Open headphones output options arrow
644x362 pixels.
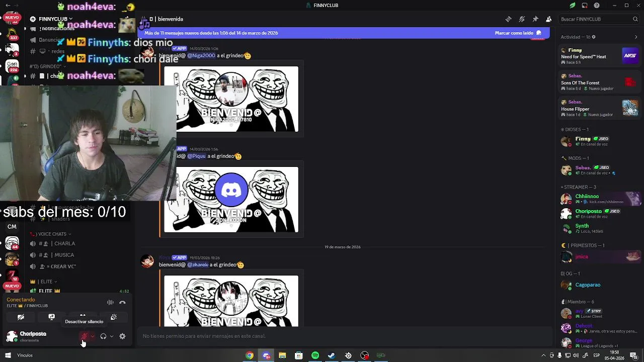111,336
